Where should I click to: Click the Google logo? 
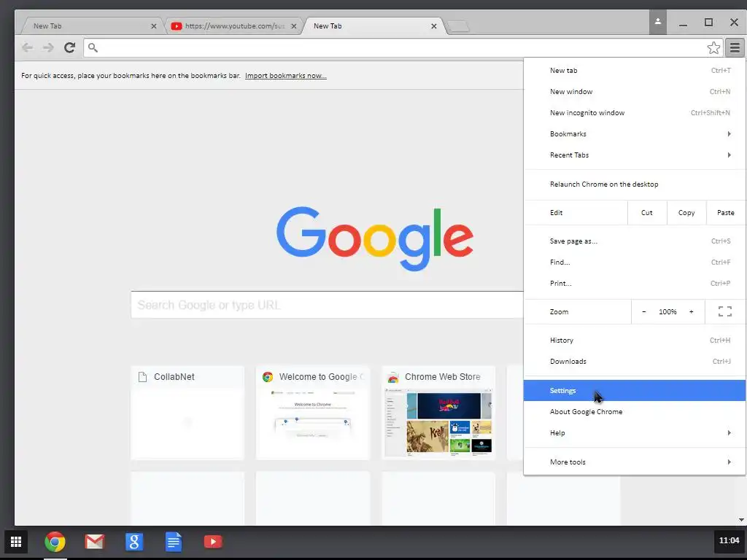(375, 238)
